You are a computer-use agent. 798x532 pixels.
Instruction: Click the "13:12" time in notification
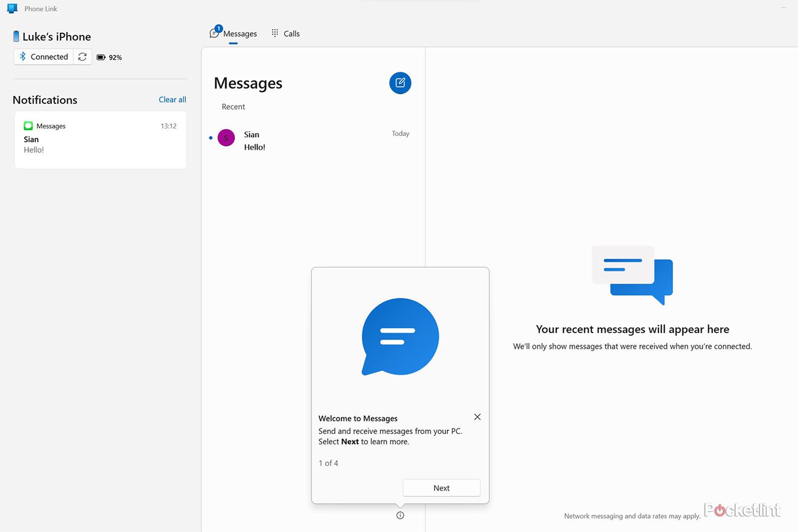click(169, 126)
